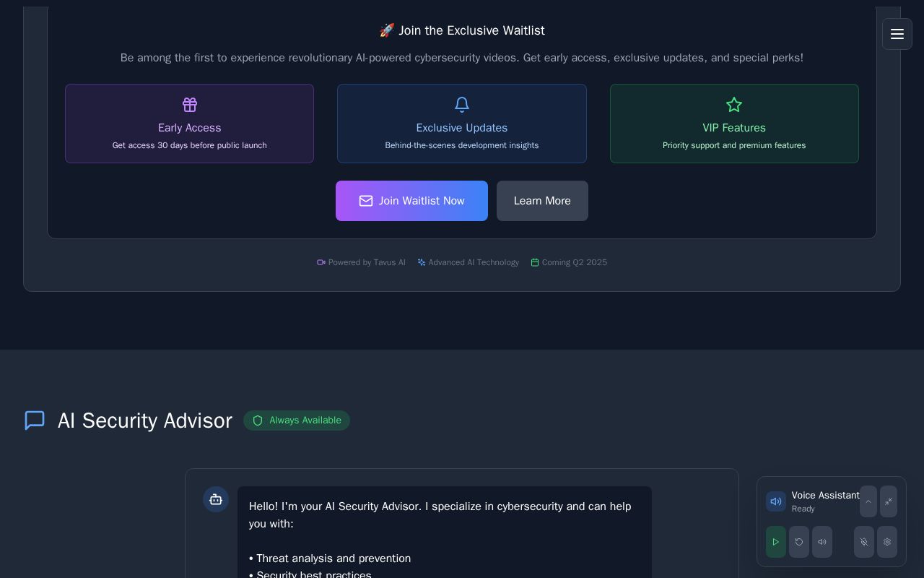
Task: Select the VIP Features star icon
Action: point(734,105)
